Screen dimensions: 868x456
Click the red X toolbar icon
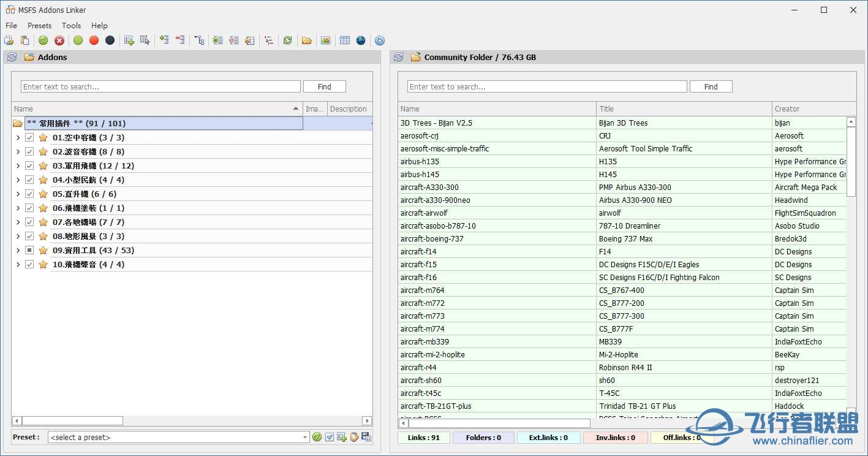coord(59,40)
